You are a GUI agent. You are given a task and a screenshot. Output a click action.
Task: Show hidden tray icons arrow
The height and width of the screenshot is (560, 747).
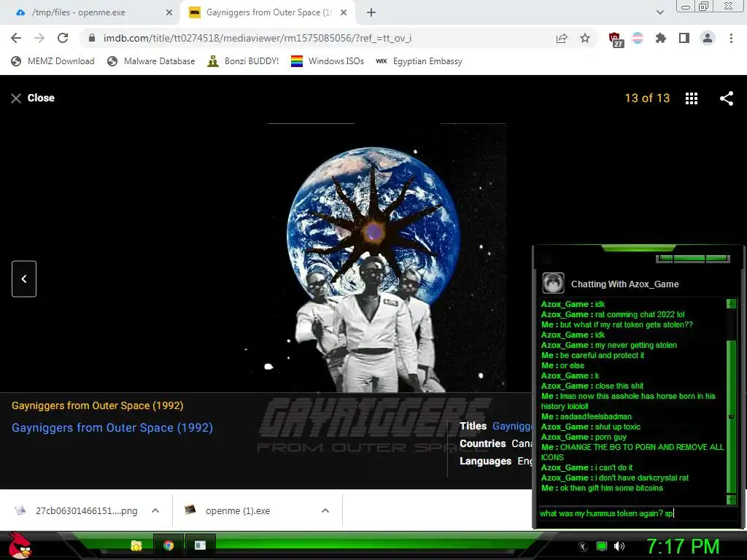tap(583, 547)
